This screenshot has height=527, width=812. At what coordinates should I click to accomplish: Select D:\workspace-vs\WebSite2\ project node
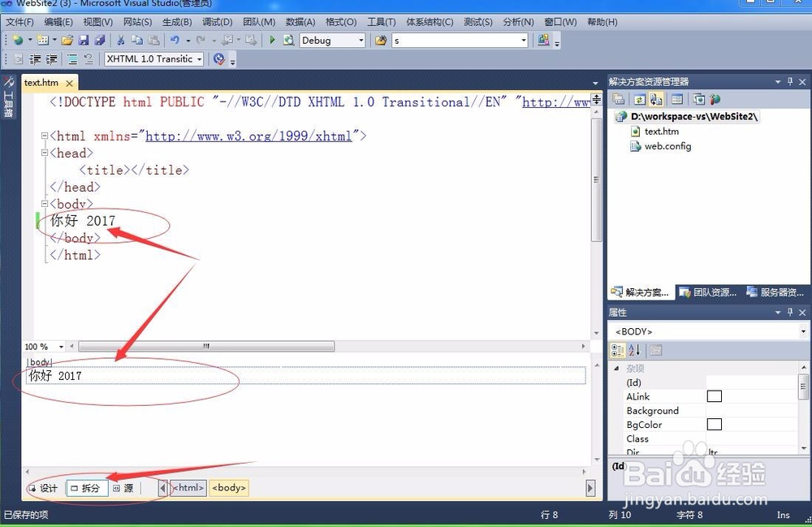click(694, 116)
